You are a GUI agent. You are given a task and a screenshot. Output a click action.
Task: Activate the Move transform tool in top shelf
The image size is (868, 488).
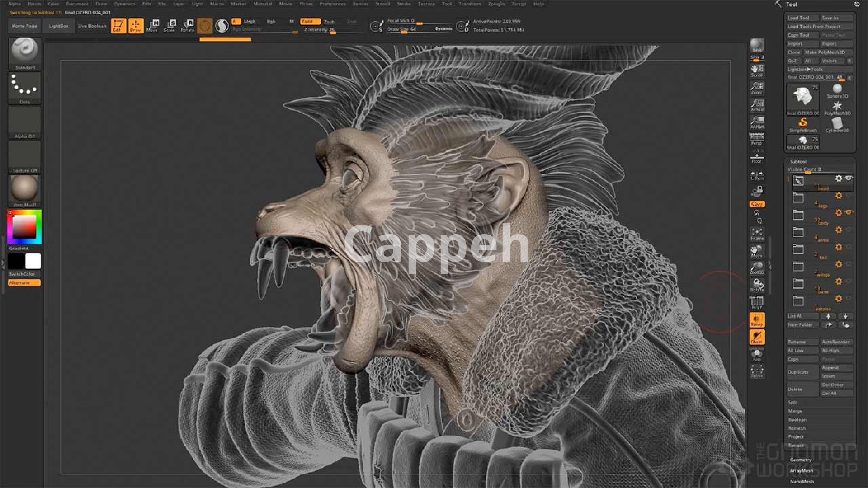pyautogui.click(x=153, y=25)
